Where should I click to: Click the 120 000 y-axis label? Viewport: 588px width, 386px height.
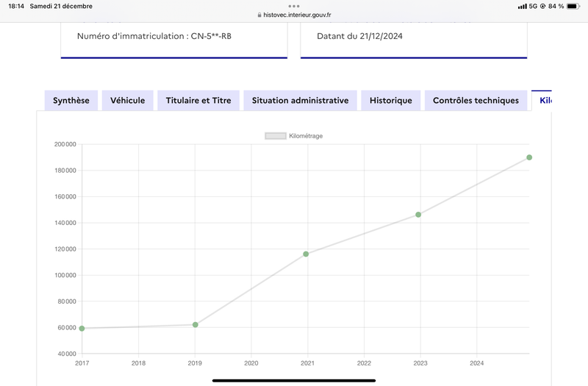coord(65,249)
